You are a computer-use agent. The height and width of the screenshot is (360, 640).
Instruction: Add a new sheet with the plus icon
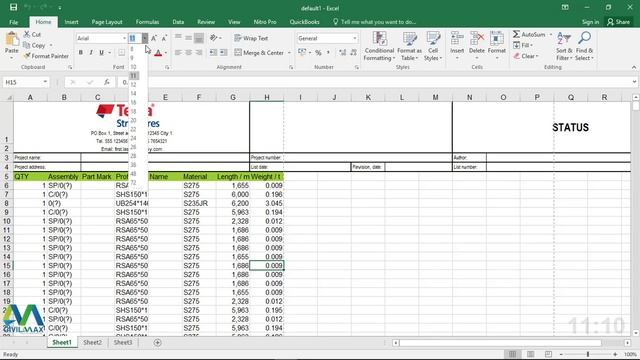point(158,343)
